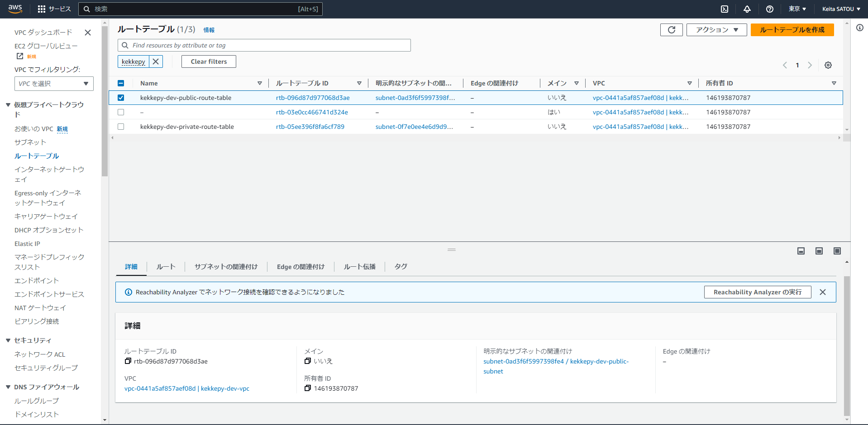Copy the メイン value in details
The image size is (868, 425).
[308, 361]
